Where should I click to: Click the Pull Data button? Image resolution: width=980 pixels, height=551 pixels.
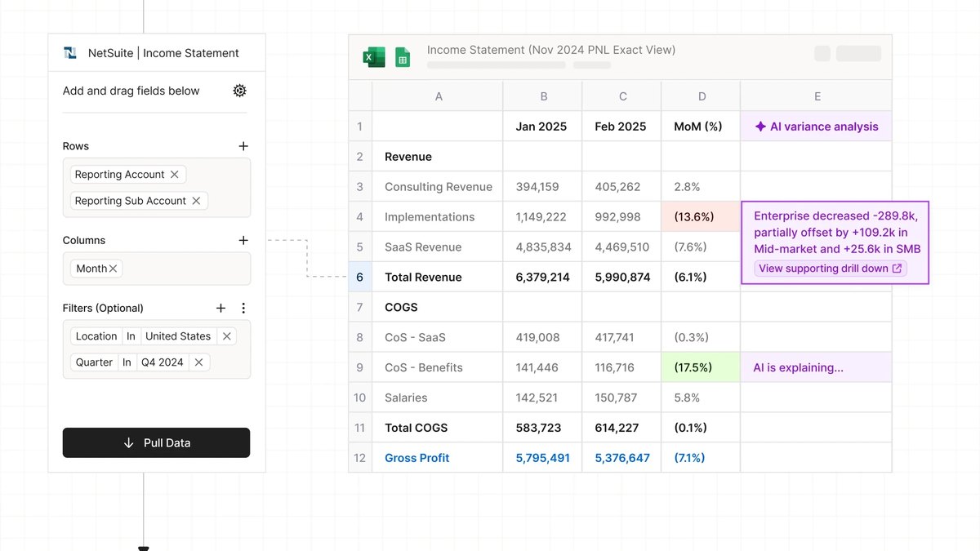click(156, 442)
